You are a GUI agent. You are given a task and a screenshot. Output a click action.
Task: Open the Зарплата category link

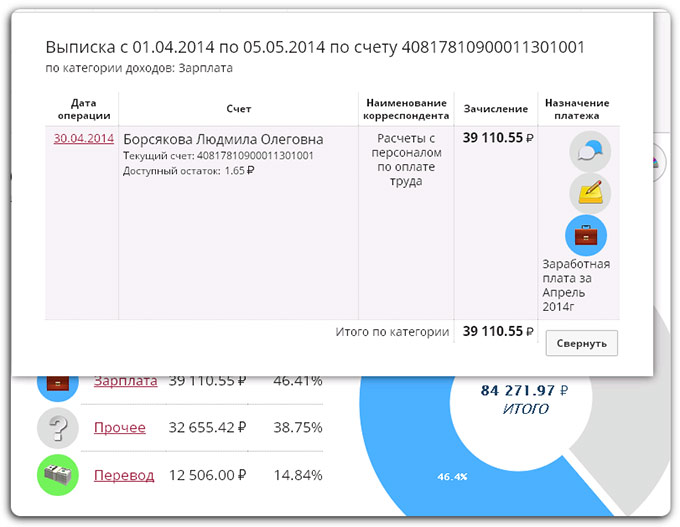point(125,381)
